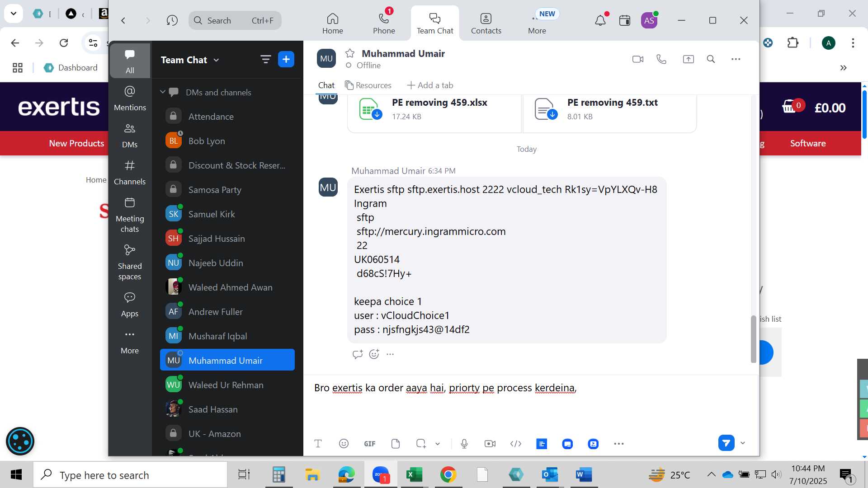868x488 pixels.
Task: Open the screenshot options dropdown arrow
Action: [x=438, y=444]
